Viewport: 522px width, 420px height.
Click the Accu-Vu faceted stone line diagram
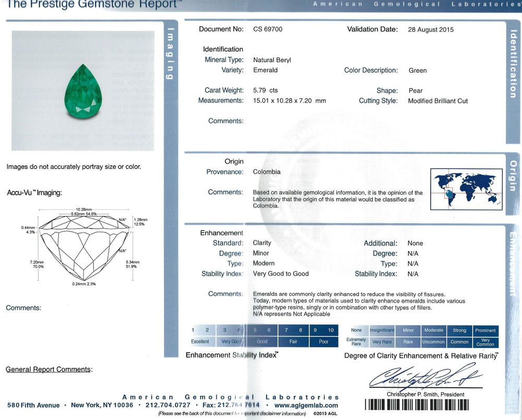tap(84, 248)
